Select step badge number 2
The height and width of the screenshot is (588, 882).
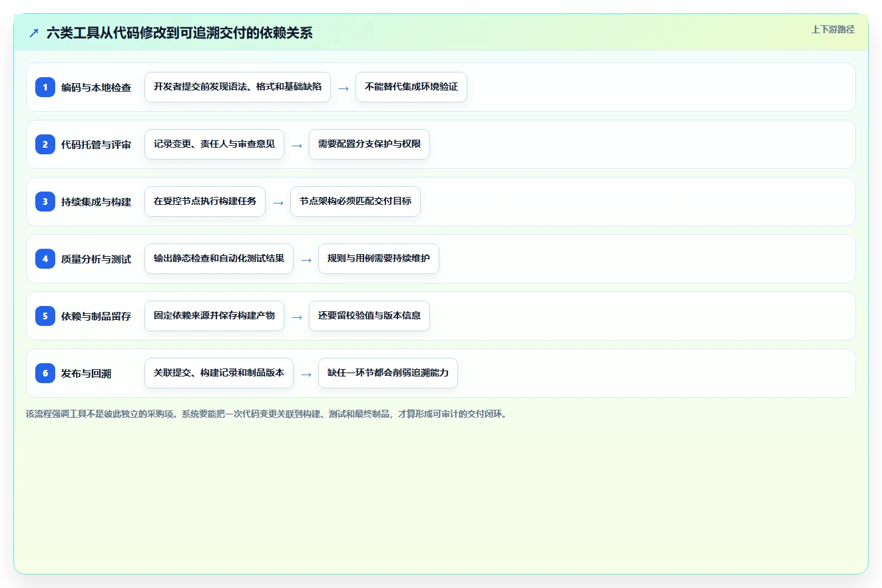pos(45,144)
